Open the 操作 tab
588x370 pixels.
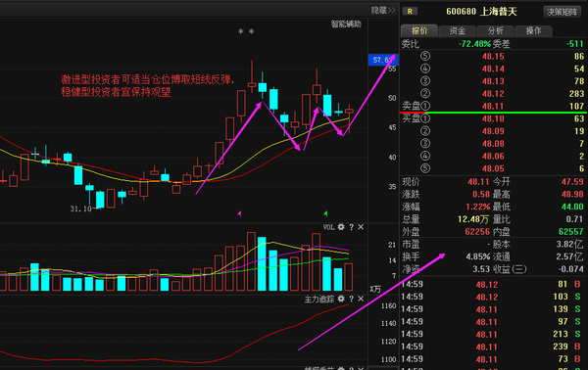533,30
